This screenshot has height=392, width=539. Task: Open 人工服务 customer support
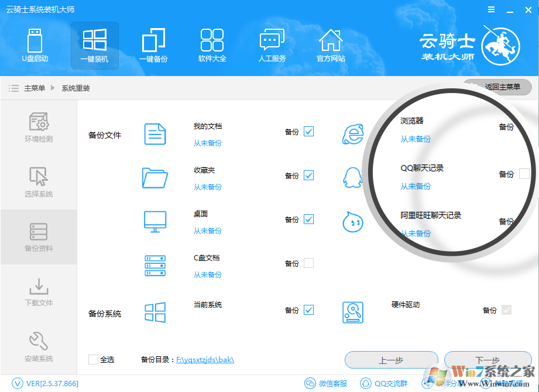[272, 46]
